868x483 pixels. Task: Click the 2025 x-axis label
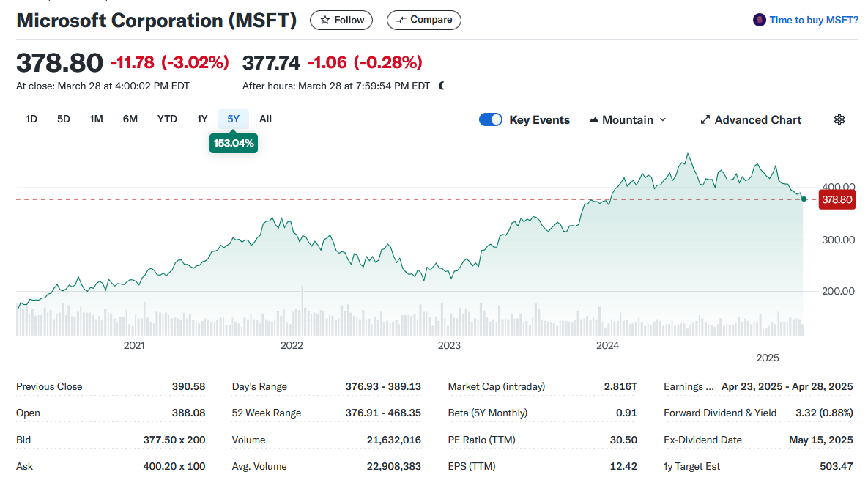[768, 358]
